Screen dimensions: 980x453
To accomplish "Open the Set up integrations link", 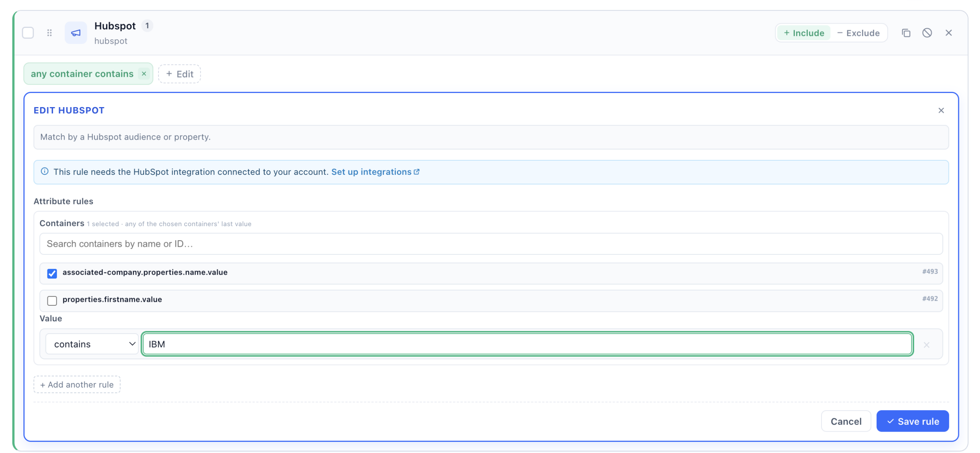I will (375, 172).
